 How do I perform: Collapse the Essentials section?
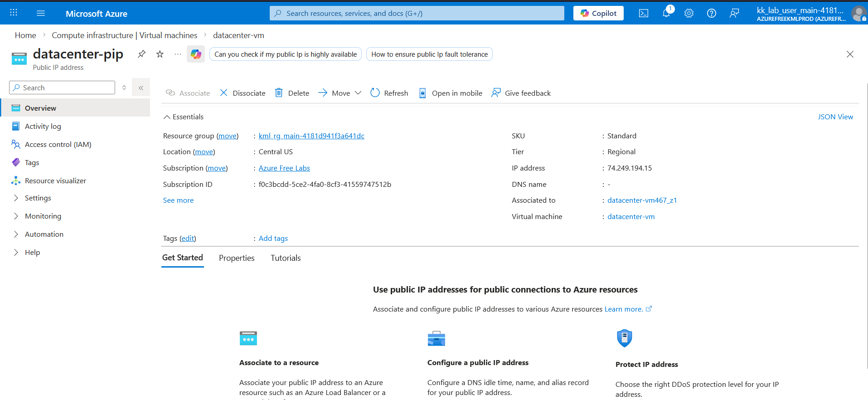(x=184, y=117)
